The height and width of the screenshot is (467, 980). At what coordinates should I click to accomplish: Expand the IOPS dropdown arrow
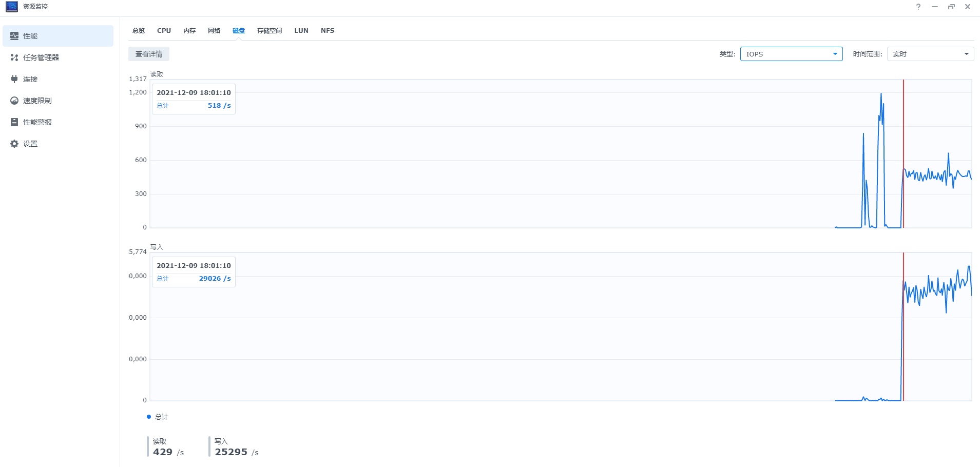click(835, 54)
